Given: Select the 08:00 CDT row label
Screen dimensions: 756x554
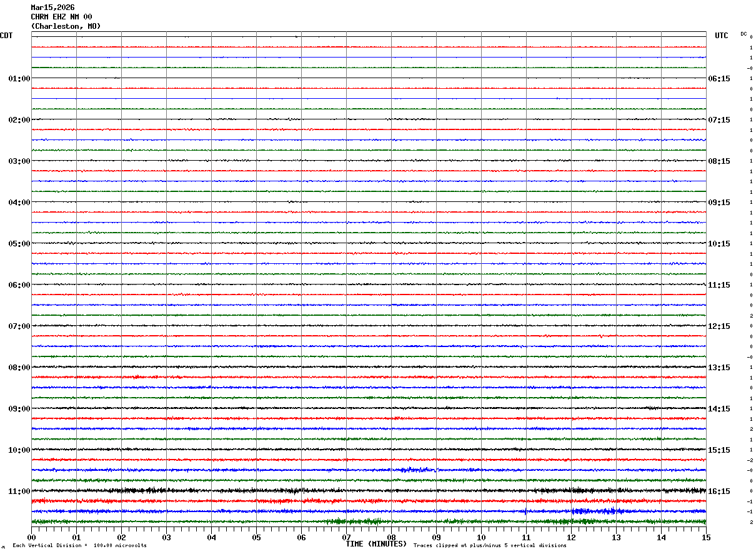Looking at the screenshot, I should 19,368.
